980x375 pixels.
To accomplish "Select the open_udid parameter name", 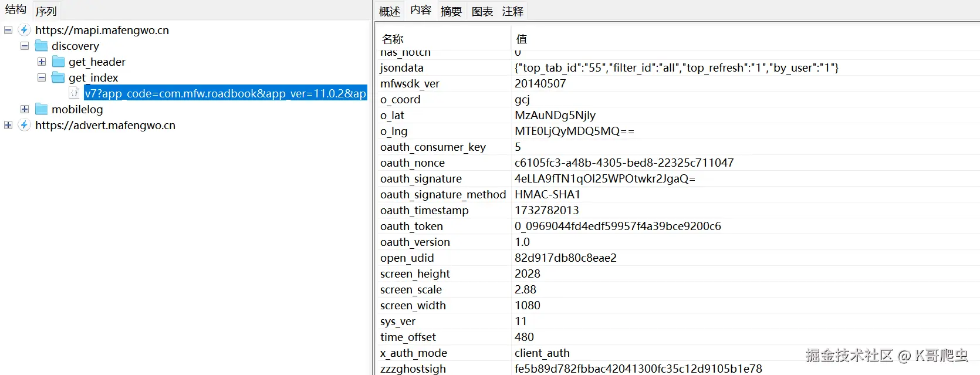I will pos(407,258).
